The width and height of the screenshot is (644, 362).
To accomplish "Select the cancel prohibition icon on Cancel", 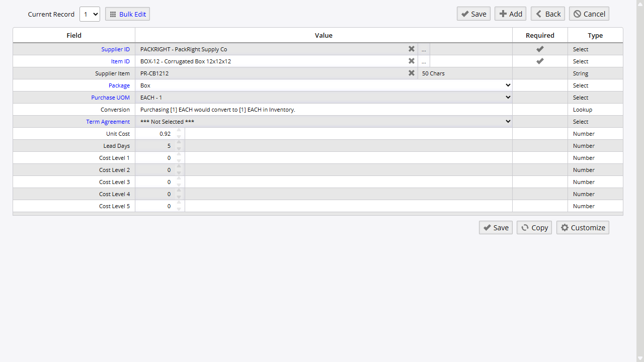I will (577, 14).
